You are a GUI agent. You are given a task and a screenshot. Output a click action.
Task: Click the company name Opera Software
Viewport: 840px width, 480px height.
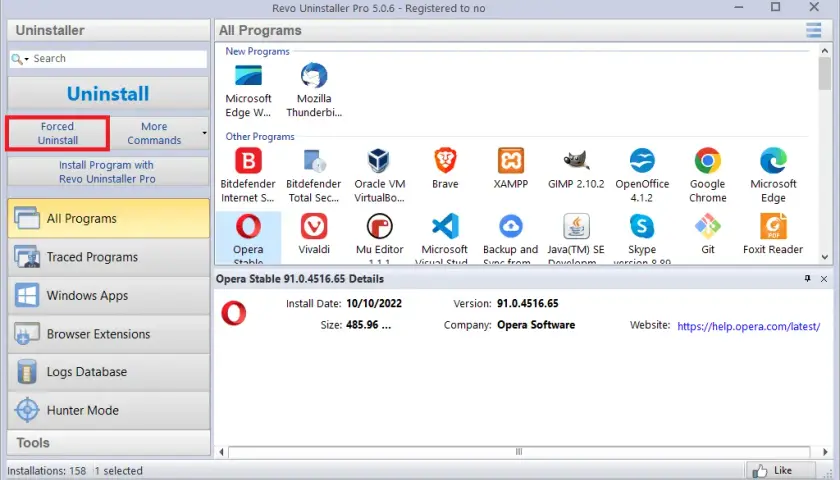point(536,325)
